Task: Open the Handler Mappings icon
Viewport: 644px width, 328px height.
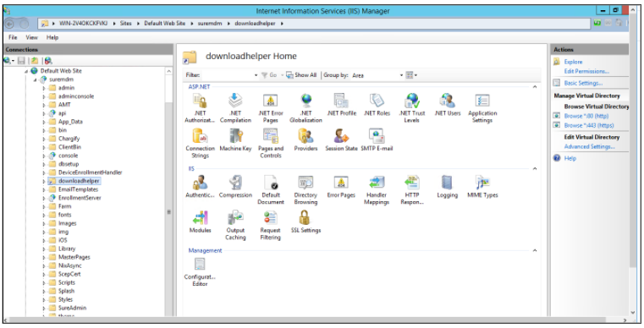Action: [377, 190]
